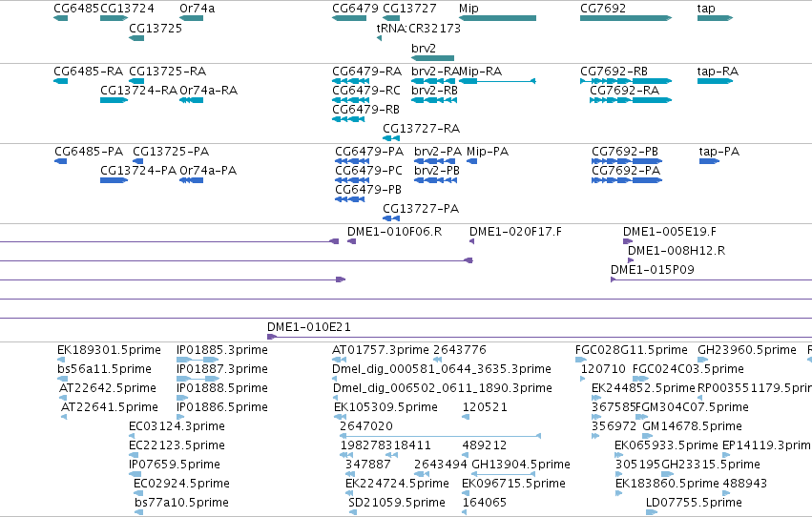Click protein CG6479-PB
This screenshot has height=517, width=812.
pyautogui.click(x=350, y=199)
